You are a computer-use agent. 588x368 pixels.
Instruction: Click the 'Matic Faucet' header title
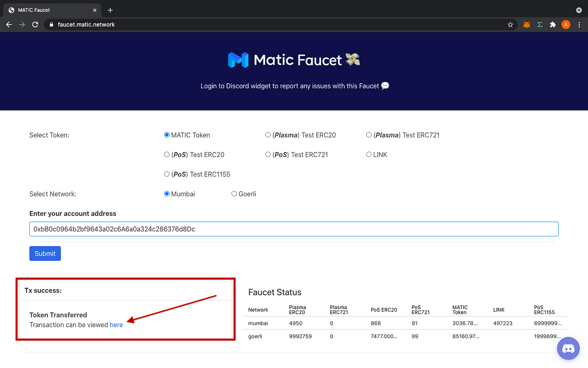tap(298, 60)
